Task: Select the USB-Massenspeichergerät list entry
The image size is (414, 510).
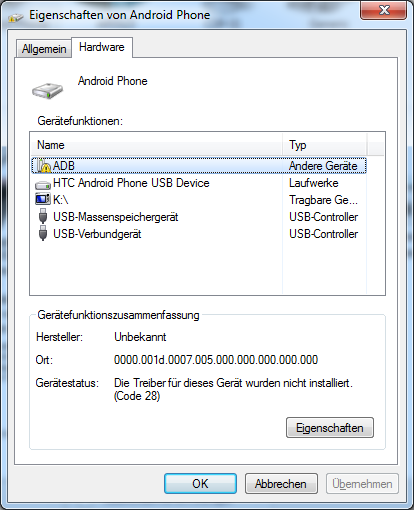Action: (199, 217)
